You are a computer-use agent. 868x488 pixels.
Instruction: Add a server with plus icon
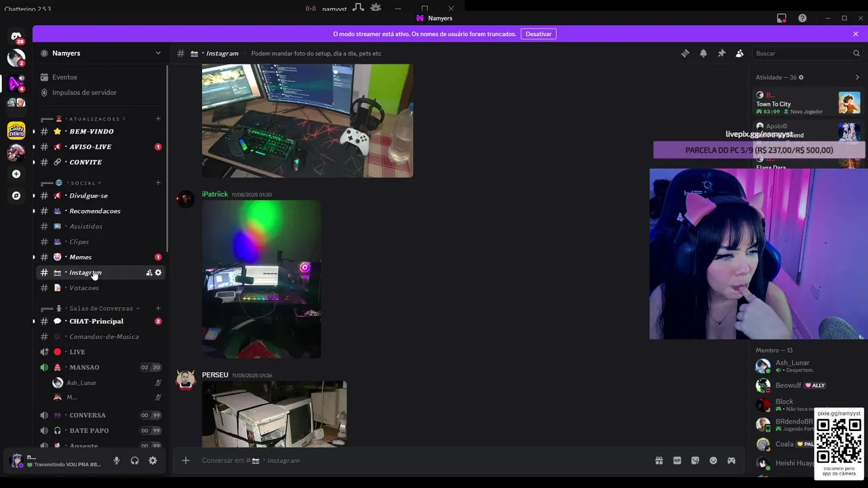(16, 174)
